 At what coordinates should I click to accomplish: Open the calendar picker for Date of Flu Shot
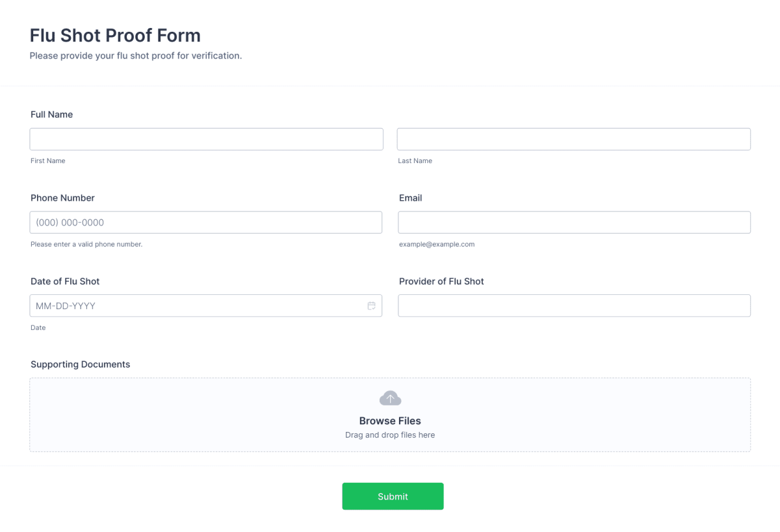click(371, 305)
